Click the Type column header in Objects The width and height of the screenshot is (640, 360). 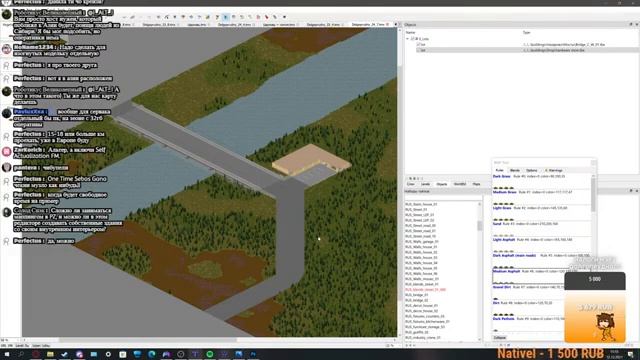[527, 32]
